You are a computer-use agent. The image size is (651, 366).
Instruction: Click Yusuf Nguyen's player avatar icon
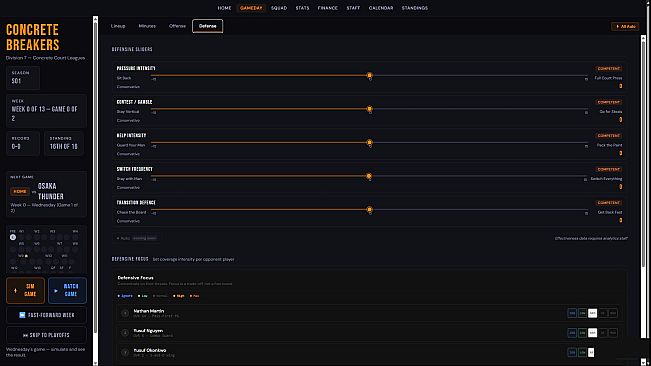click(125, 333)
